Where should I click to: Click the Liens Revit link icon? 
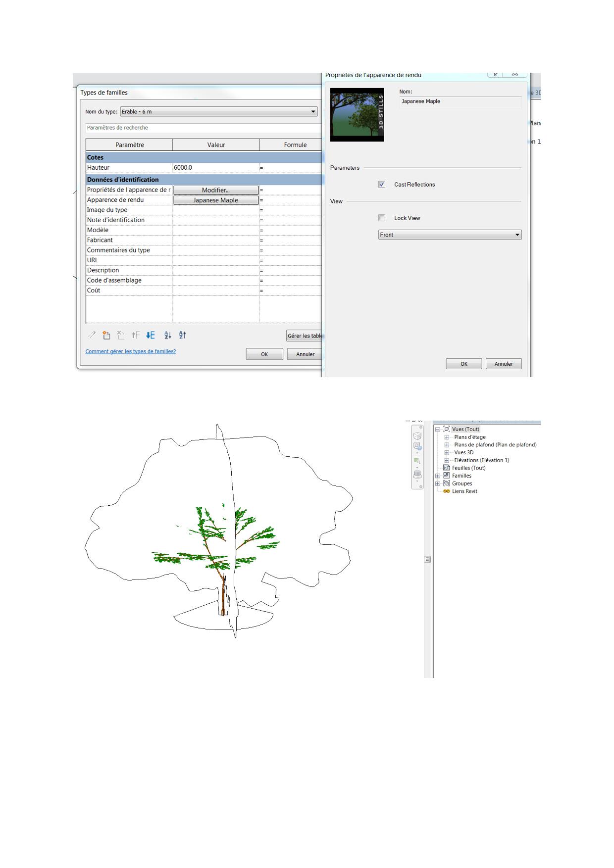(x=447, y=491)
